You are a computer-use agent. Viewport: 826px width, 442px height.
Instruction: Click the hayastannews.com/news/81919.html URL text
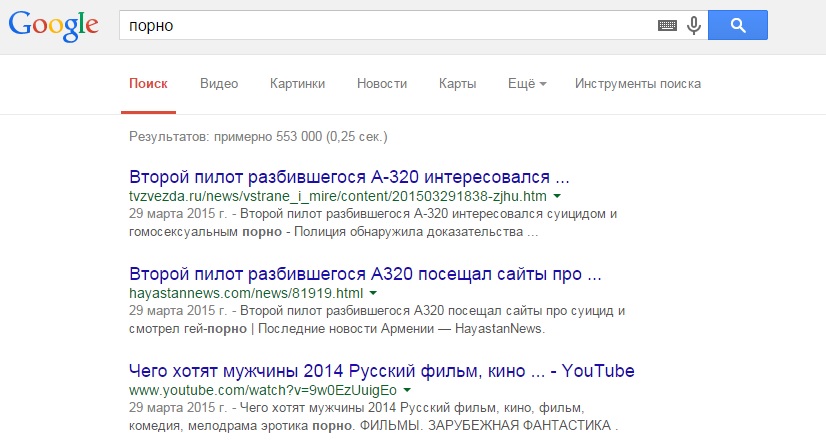click(x=246, y=293)
